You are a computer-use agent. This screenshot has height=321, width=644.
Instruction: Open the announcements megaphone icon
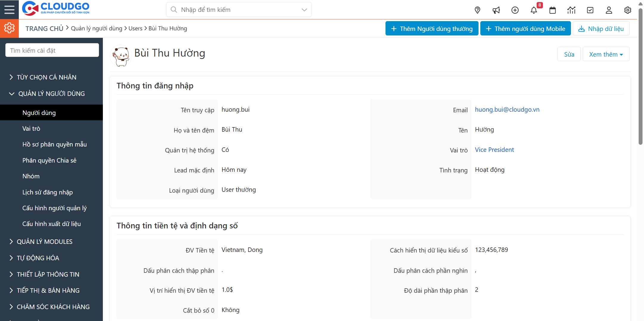click(496, 10)
